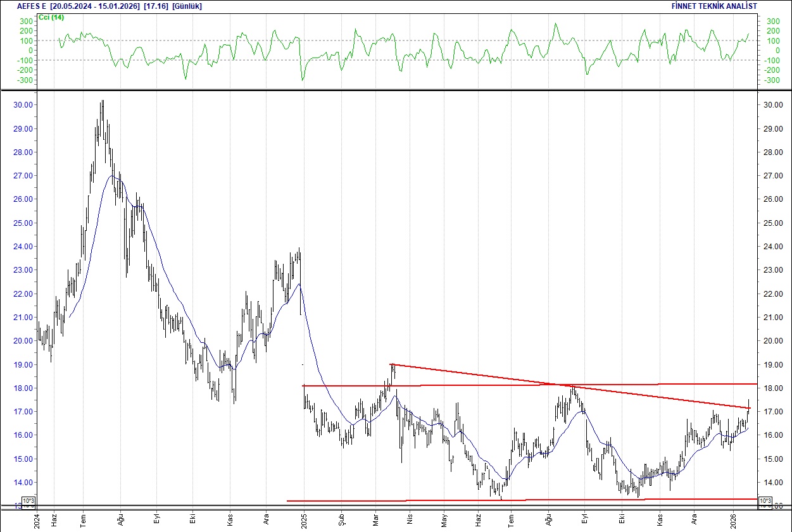Click the 30.00 label on the price axis
The width and height of the screenshot is (792, 532).
23,104
